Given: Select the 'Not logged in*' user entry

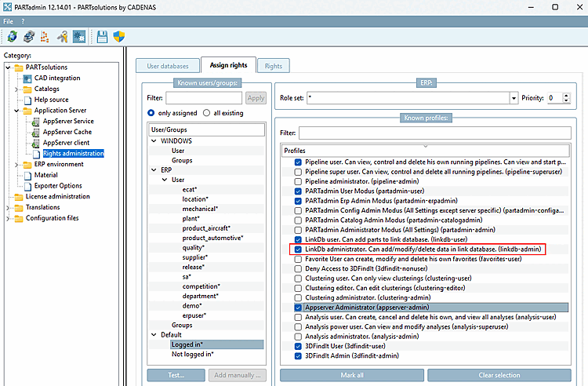Looking at the screenshot, I should click(192, 354).
